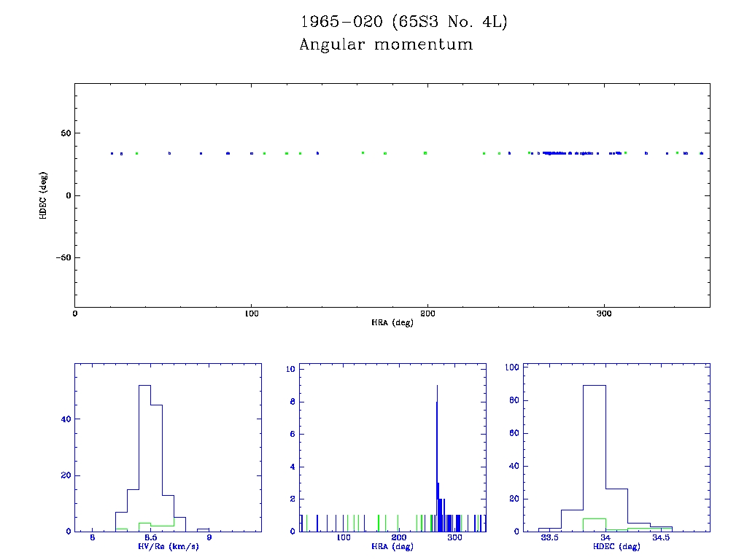Click the tallest blue bar in the HV/Re histogram
The image size is (747, 560).
click(x=144, y=459)
